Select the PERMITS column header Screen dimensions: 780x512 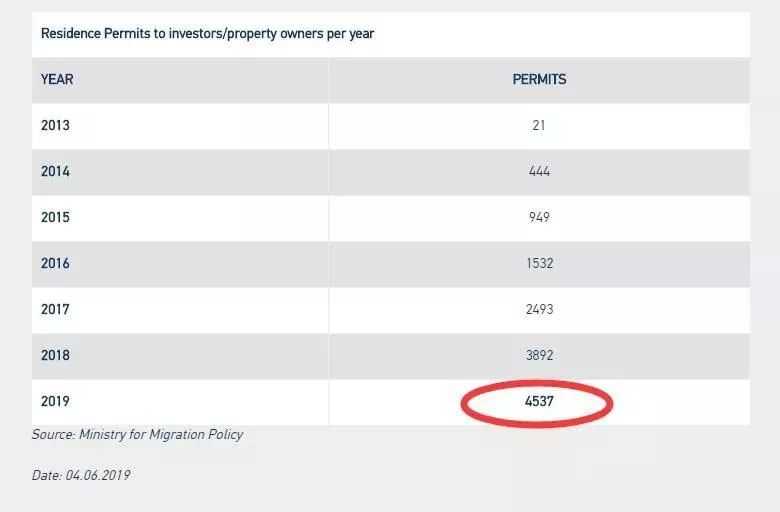click(539, 79)
